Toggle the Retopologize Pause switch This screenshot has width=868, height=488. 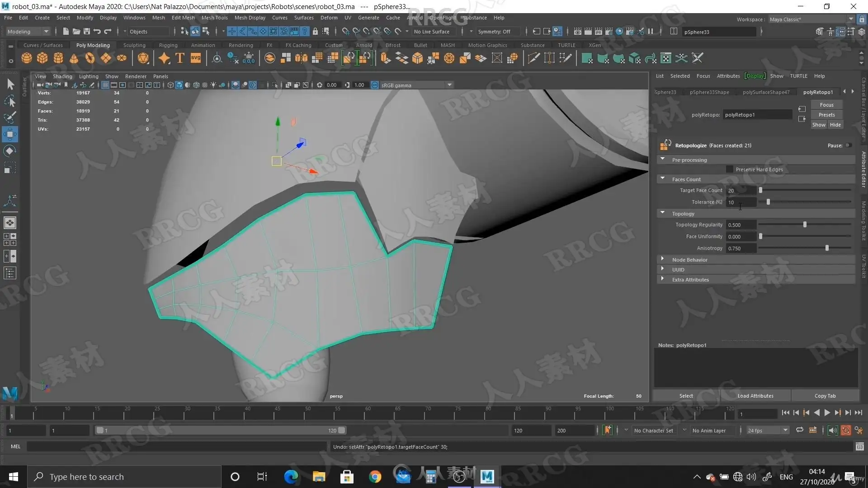click(x=849, y=145)
